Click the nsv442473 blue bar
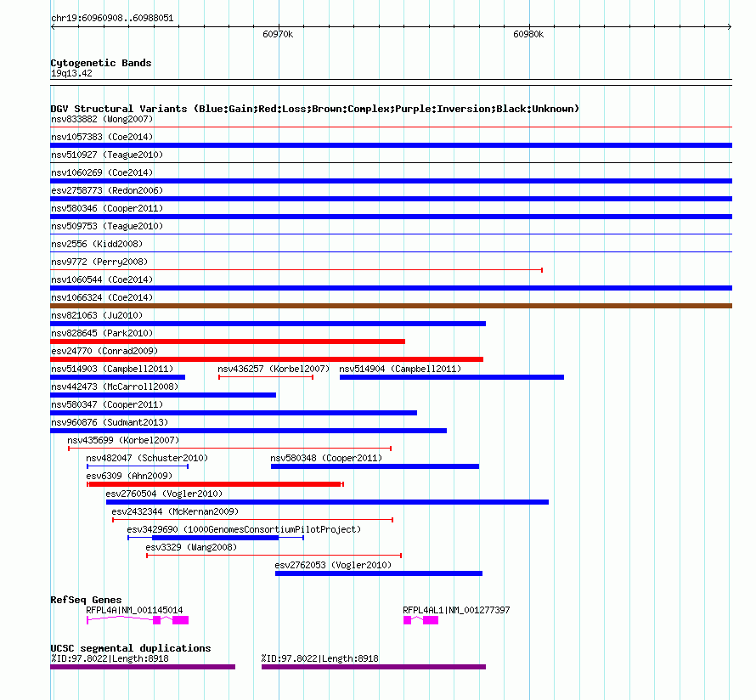 (x=163, y=395)
